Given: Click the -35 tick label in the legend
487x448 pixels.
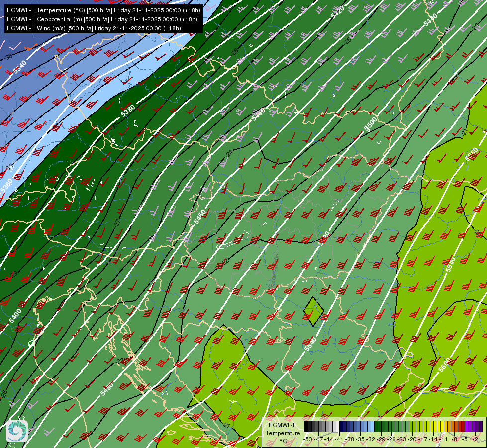Looking at the screenshot, I should [x=360, y=439].
